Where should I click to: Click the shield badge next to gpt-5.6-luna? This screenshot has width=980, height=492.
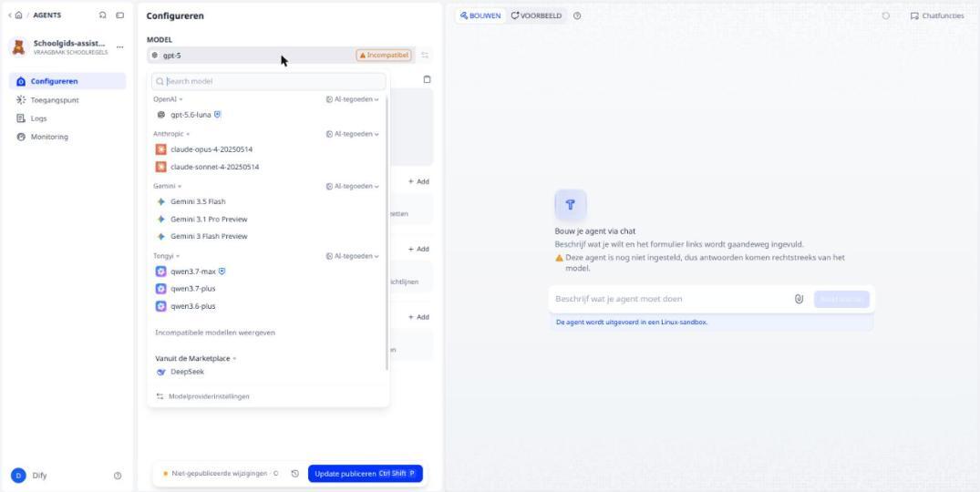[218, 114]
